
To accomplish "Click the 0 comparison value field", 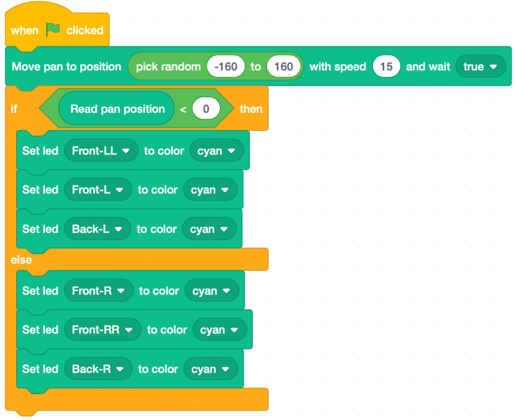I will pos(206,109).
